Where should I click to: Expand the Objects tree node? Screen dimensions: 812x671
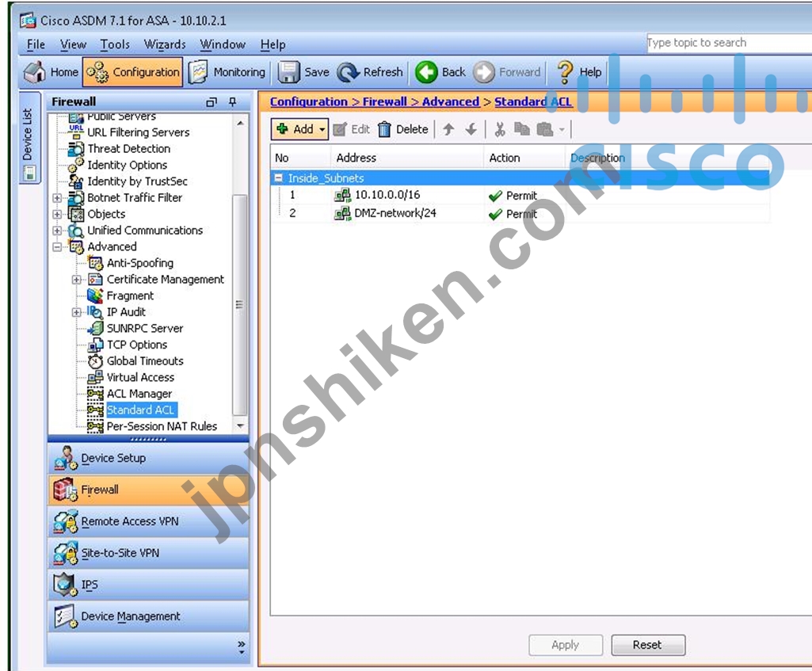tap(57, 214)
